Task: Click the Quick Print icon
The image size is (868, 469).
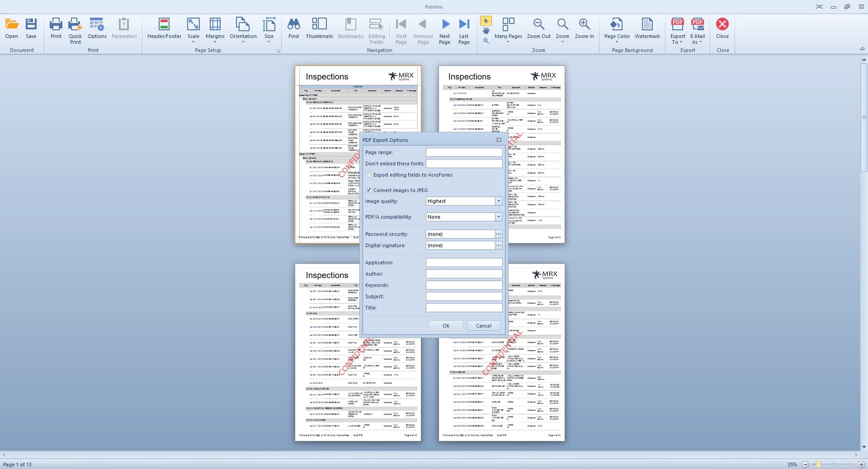Action: click(x=75, y=24)
